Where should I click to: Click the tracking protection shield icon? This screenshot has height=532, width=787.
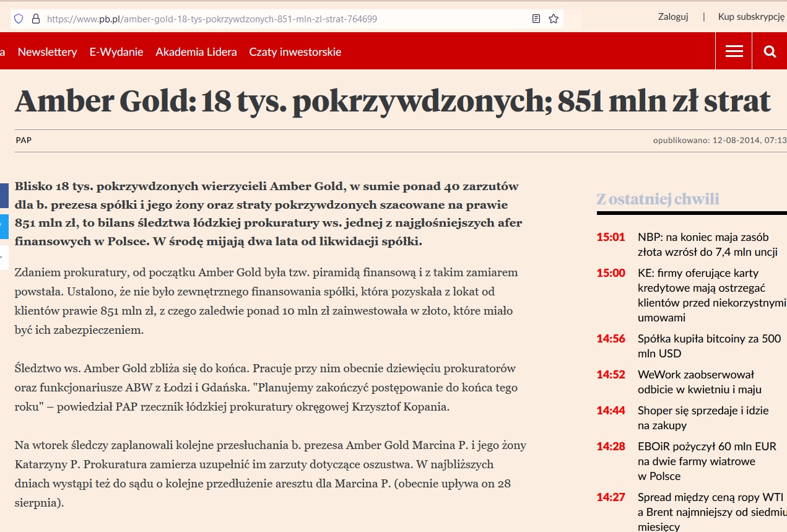tap(19, 19)
